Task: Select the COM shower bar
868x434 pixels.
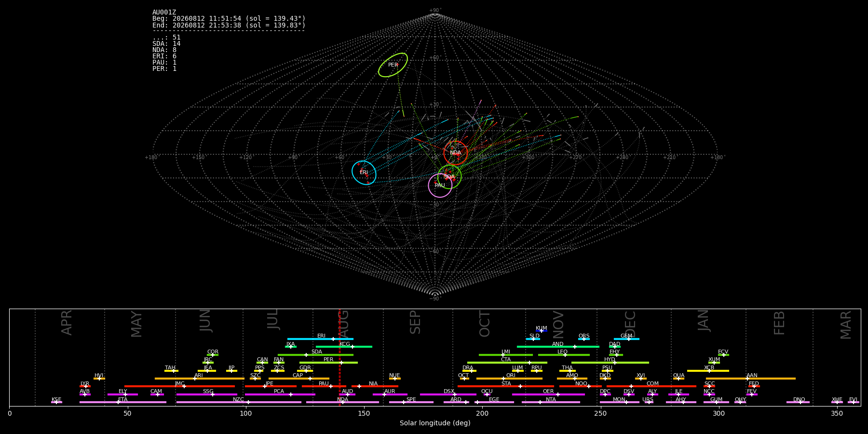Action: (653, 386)
